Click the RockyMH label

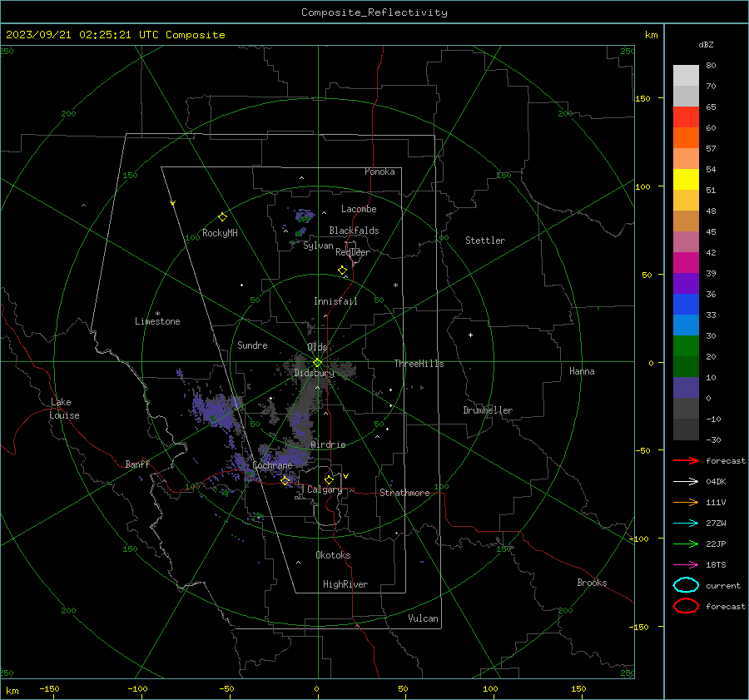(x=220, y=233)
